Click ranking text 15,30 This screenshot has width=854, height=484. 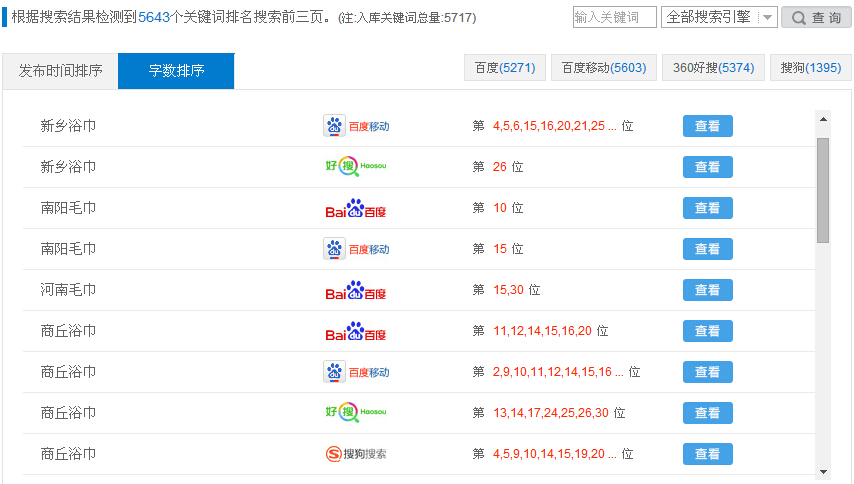coord(508,290)
